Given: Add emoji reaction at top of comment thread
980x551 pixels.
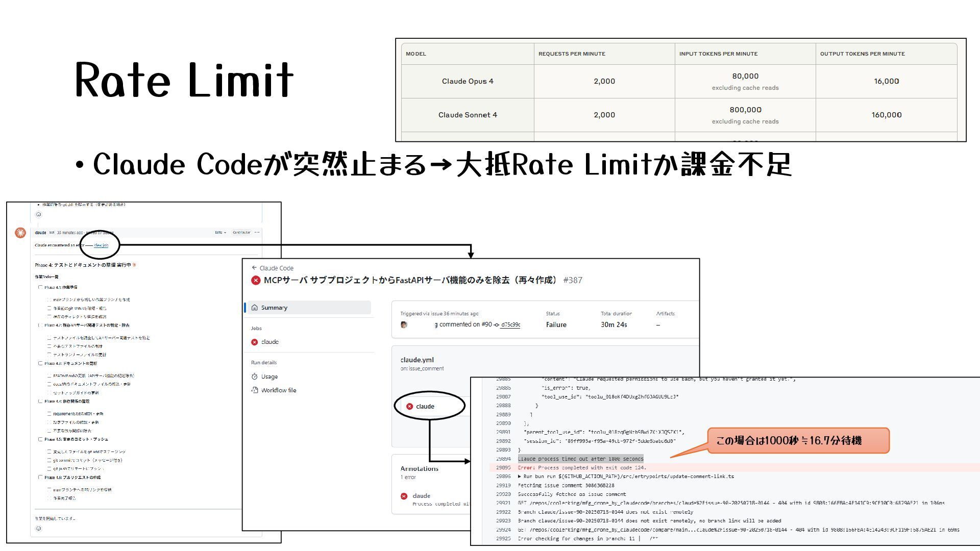Looking at the screenshot, I should pos(38,214).
